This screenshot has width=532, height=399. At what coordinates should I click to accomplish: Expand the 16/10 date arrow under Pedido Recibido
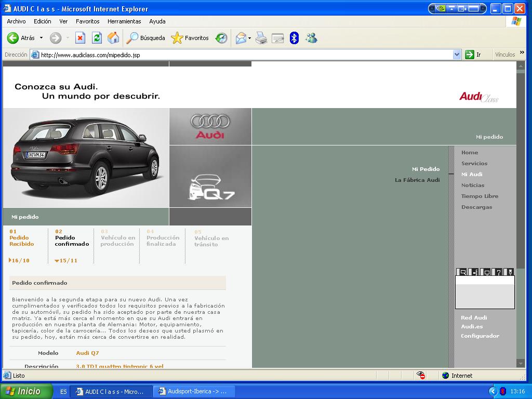pos(10,260)
